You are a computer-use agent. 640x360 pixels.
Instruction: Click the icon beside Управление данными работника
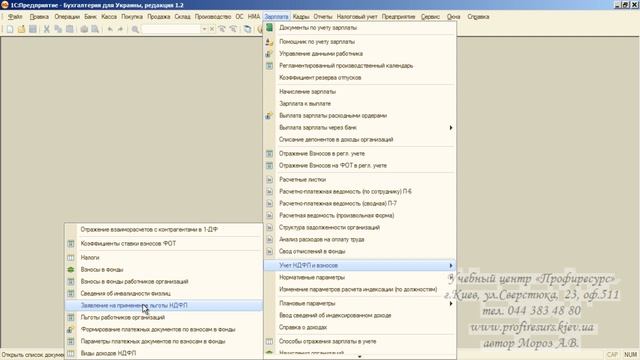tap(269, 53)
